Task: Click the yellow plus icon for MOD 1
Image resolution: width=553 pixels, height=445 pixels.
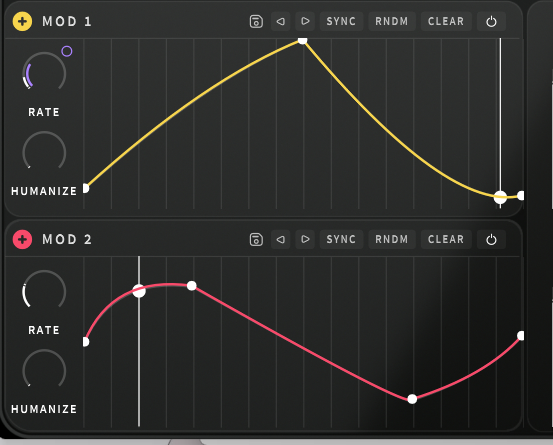Action: pos(22,22)
